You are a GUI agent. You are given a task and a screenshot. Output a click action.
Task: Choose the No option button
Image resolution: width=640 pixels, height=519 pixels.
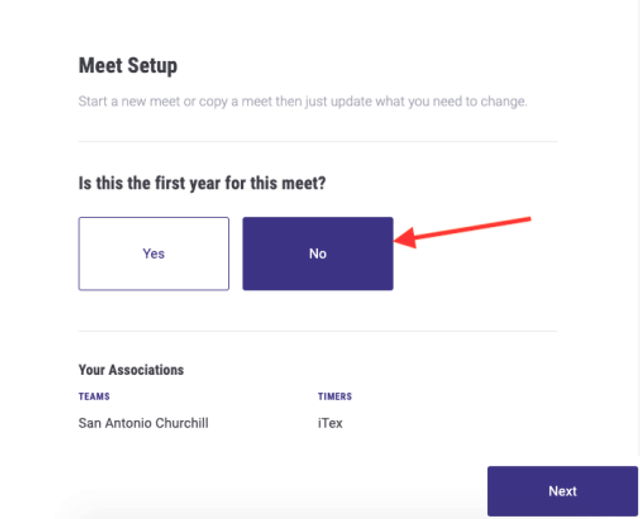point(318,253)
